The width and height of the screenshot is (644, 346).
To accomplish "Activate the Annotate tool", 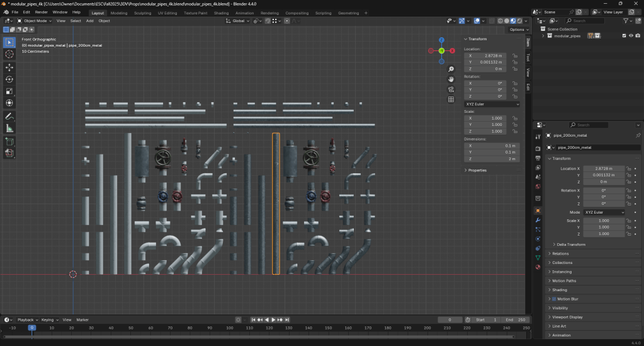I will 9,117.
